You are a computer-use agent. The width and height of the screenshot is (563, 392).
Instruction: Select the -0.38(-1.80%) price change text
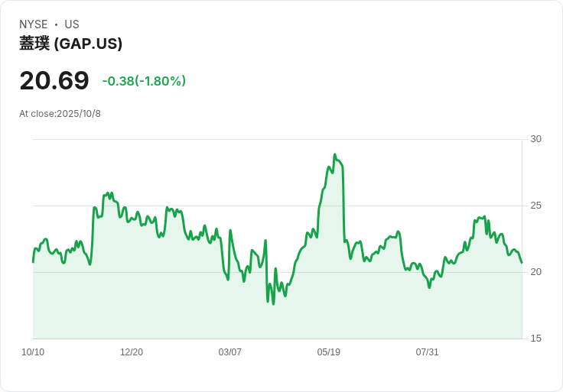coord(144,81)
